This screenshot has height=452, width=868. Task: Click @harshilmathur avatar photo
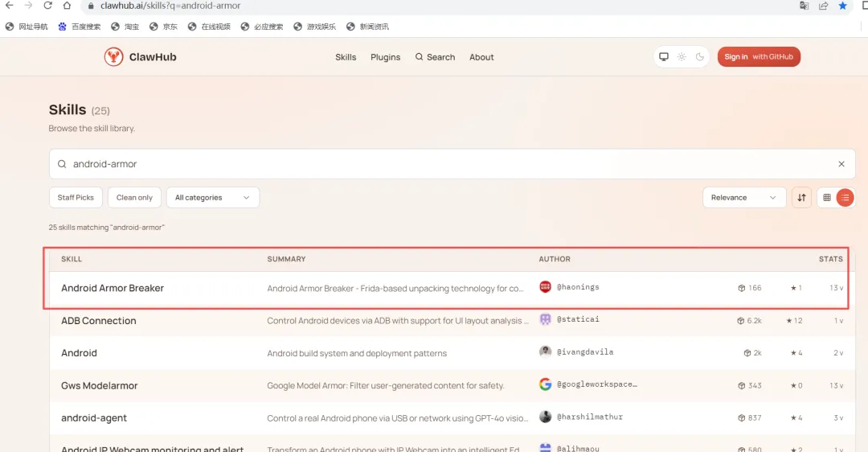click(x=545, y=417)
